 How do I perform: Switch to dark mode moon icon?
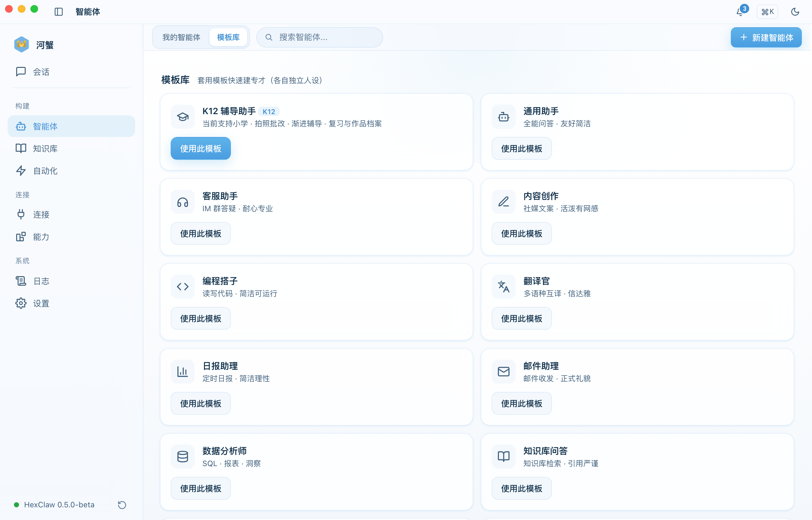tap(795, 12)
